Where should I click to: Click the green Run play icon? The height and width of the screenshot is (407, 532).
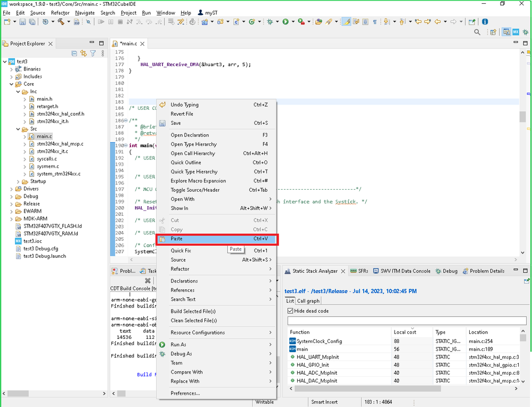(285, 22)
